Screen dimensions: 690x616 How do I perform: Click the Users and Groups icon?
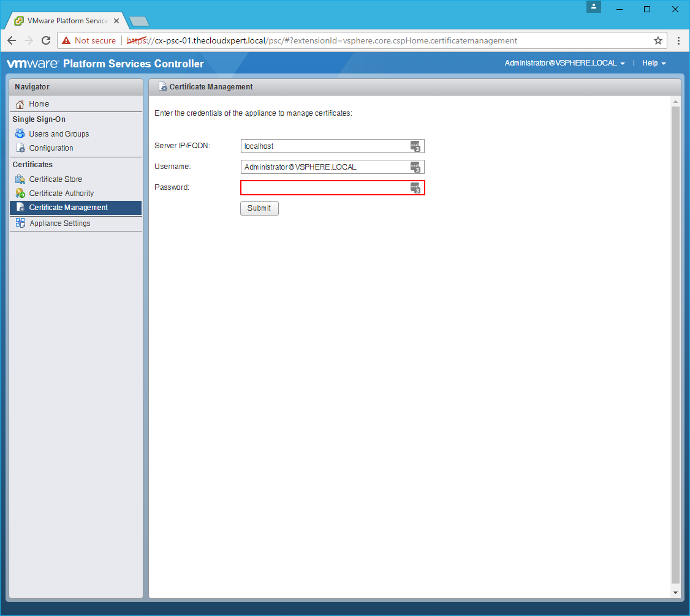click(x=20, y=133)
